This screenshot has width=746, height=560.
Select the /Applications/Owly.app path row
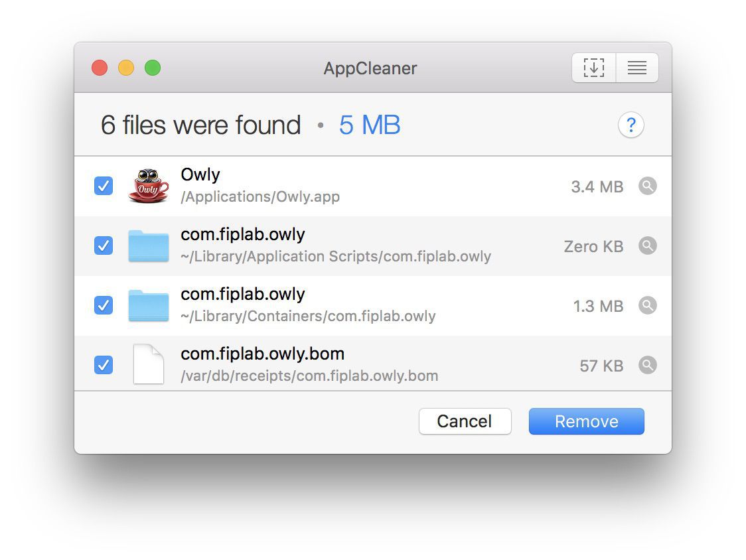click(x=373, y=186)
